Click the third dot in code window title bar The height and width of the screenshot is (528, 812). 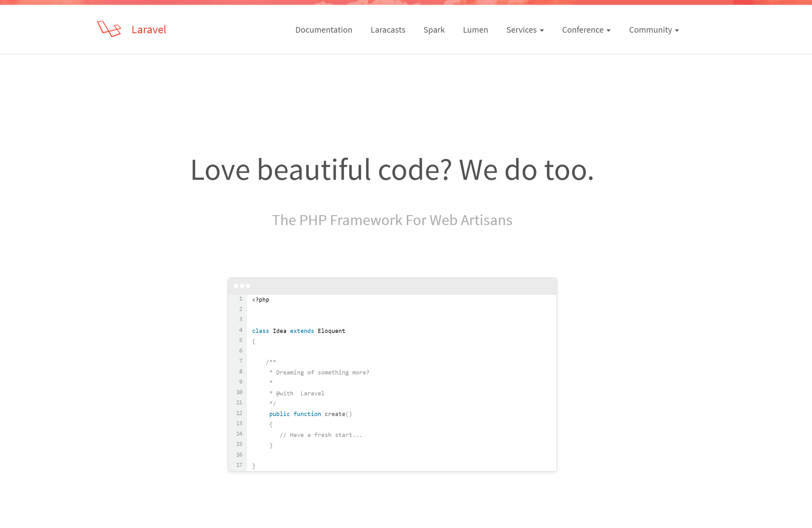248,286
